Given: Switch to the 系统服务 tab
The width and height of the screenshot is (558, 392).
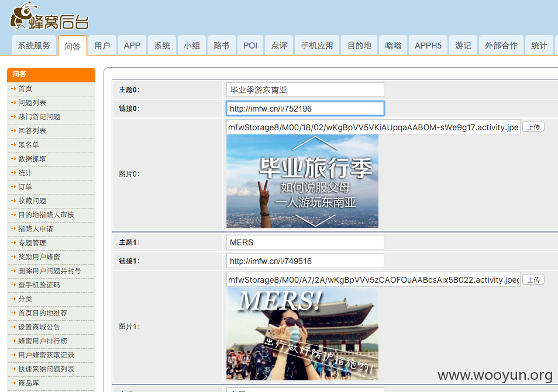Looking at the screenshot, I should coord(34,46).
